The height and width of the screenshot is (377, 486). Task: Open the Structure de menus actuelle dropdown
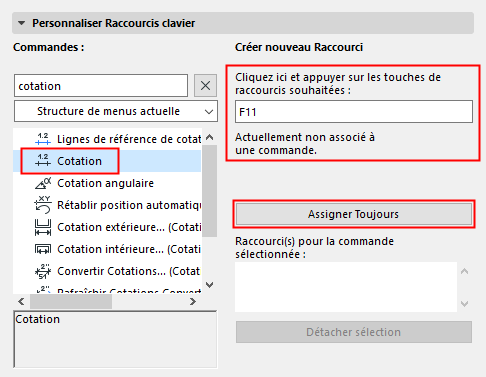click(x=116, y=111)
